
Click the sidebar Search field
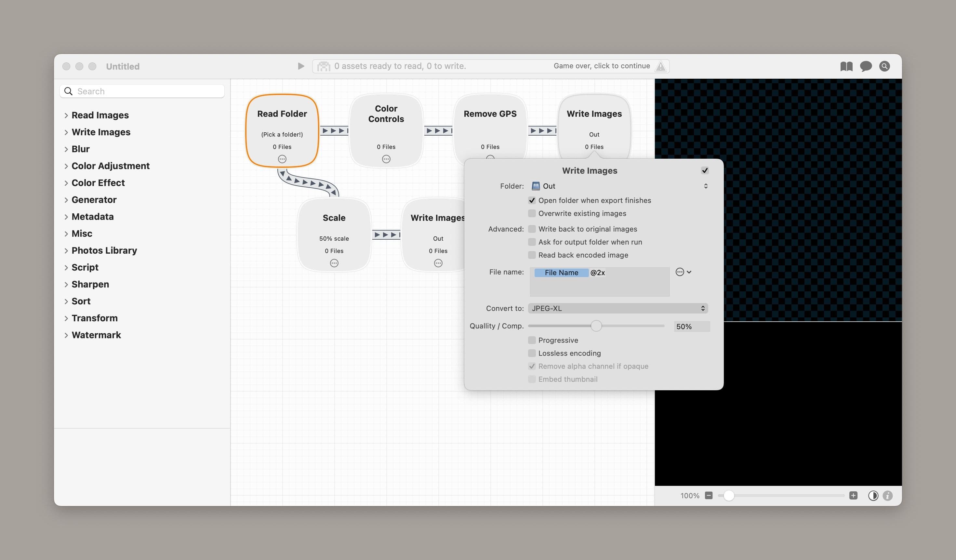click(142, 91)
